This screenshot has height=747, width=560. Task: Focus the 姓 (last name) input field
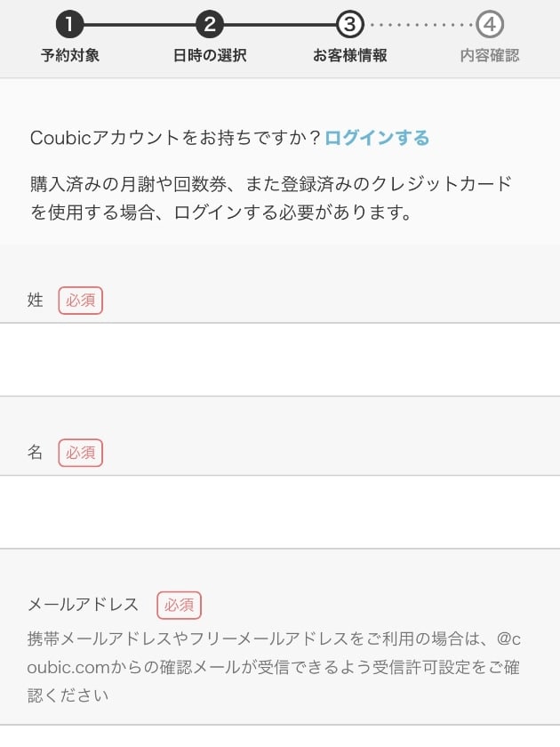[280, 359]
